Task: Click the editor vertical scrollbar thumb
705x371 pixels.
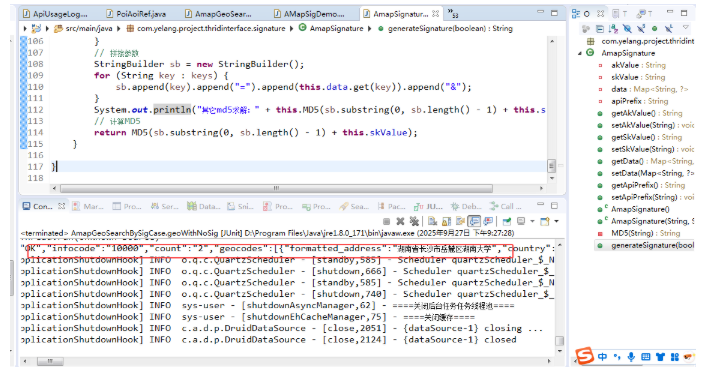Action: pyautogui.click(x=552, y=166)
